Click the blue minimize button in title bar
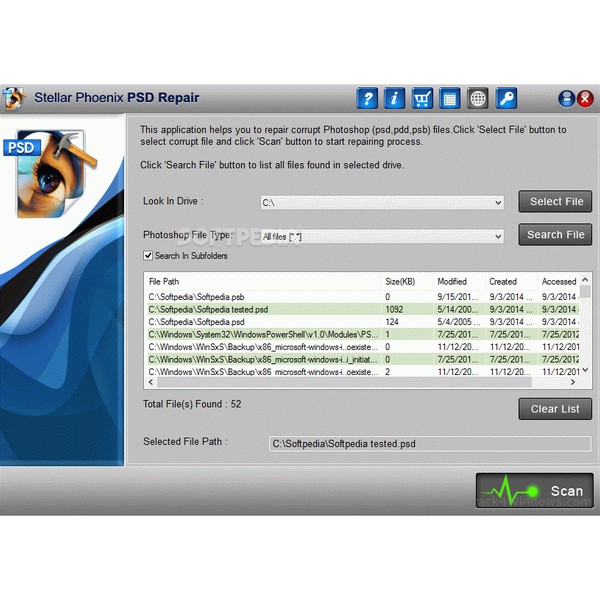Image resolution: width=600 pixels, height=600 pixels. click(566, 99)
